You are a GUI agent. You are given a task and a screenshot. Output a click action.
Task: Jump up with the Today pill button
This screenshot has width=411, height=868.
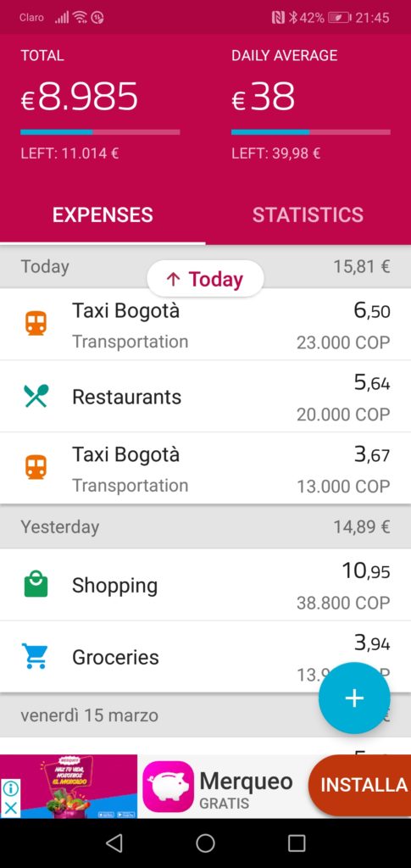[205, 279]
